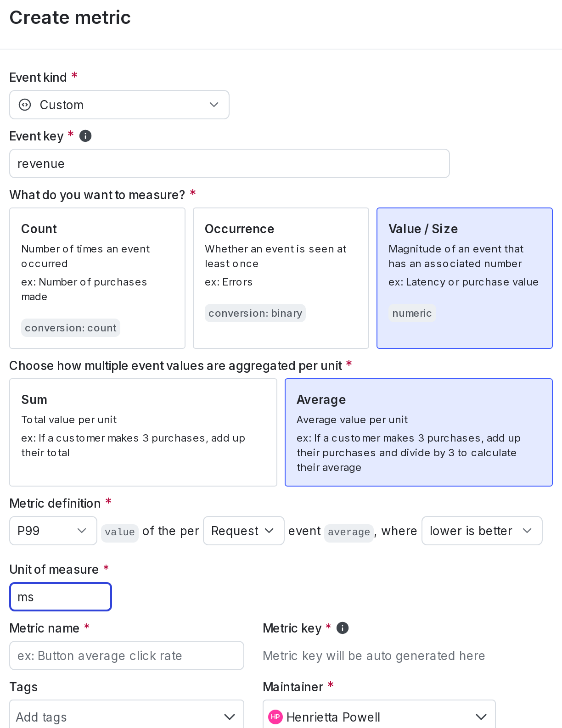562x728 pixels.
Task: Click the 'conversion: binary' tag badge
Action: (255, 313)
